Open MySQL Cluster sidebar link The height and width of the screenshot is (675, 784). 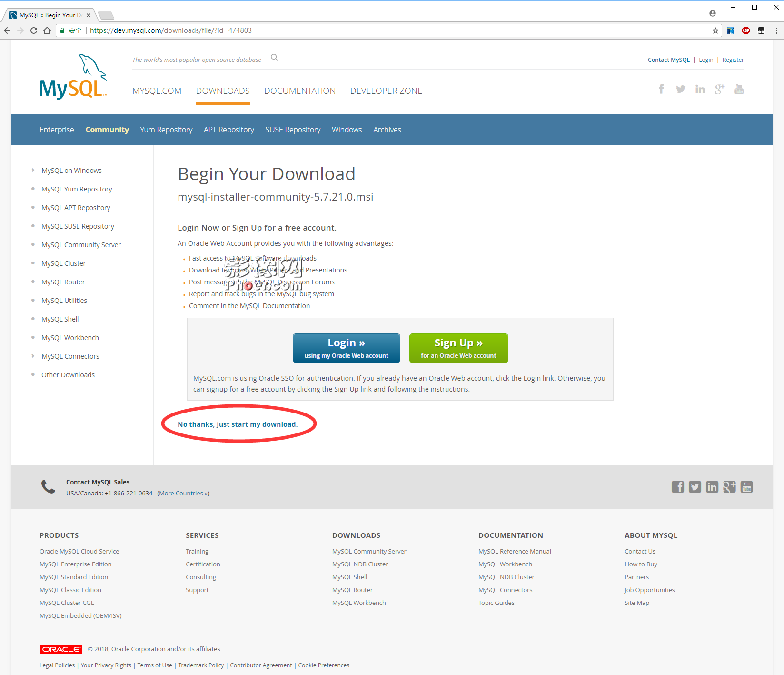pyautogui.click(x=63, y=263)
